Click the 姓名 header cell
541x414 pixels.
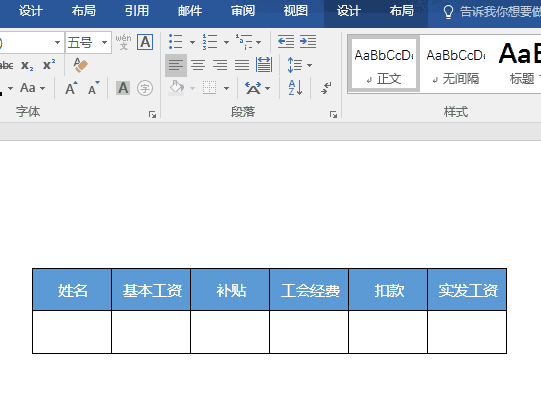click(x=72, y=290)
